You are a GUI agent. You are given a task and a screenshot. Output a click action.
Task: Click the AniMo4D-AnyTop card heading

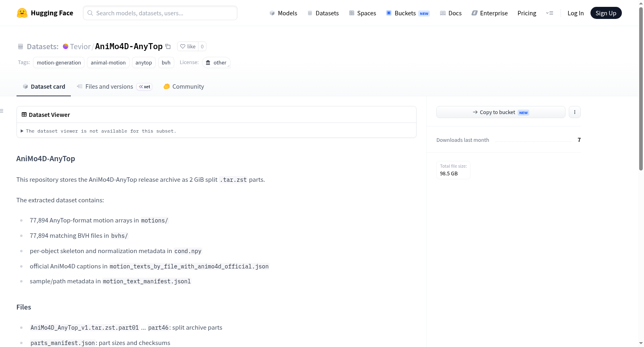[46, 159]
